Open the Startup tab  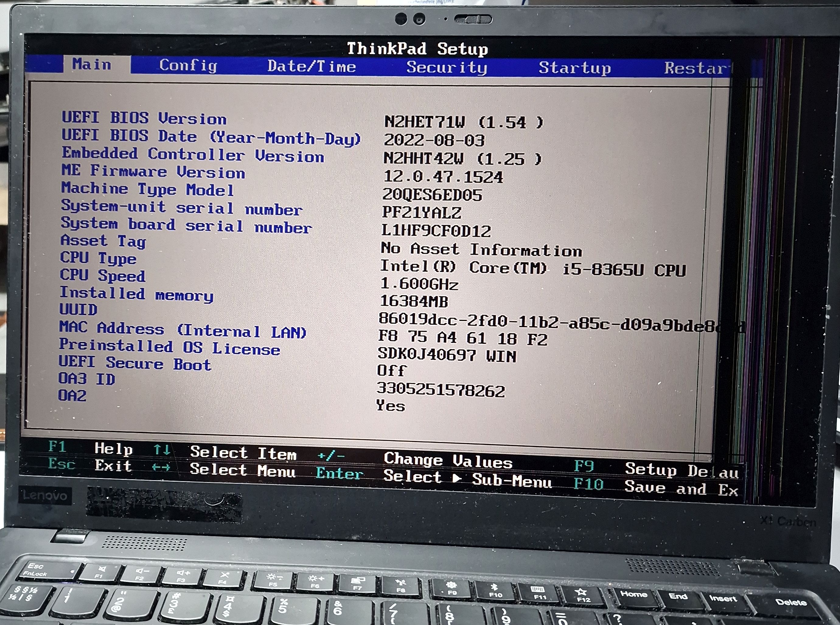pyautogui.click(x=575, y=68)
